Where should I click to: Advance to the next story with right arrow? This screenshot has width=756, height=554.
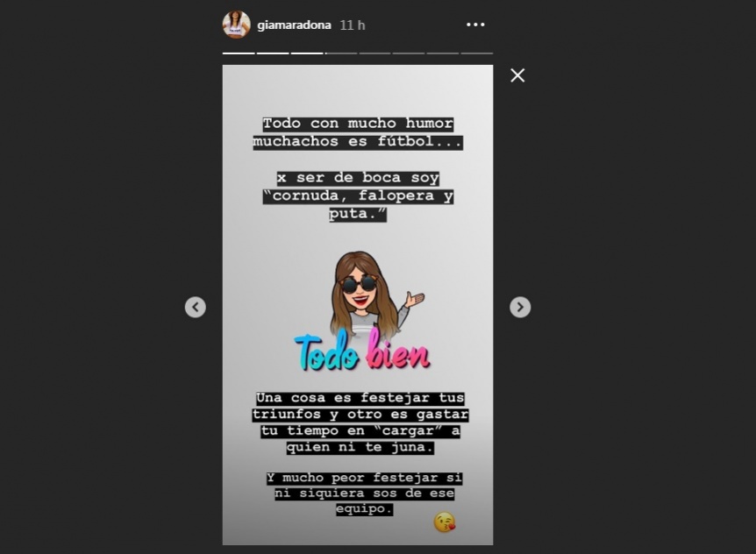pyautogui.click(x=520, y=307)
